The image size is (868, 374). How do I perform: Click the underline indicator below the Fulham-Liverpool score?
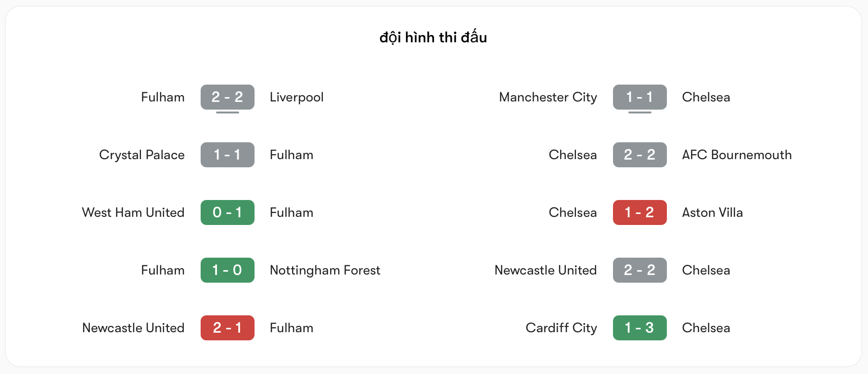[x=227, y=112]
